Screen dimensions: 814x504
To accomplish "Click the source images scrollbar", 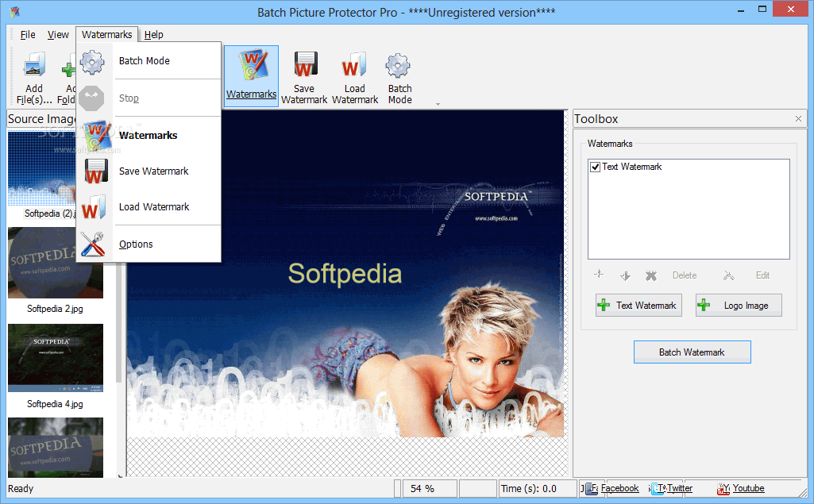I will [119, 323].
